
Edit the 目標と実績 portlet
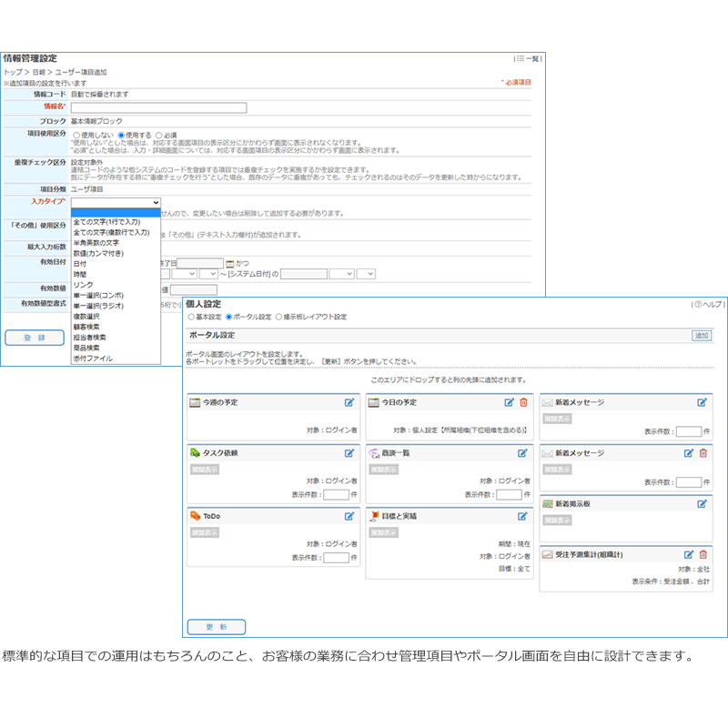pyautogui.click(x=523, y=516)
